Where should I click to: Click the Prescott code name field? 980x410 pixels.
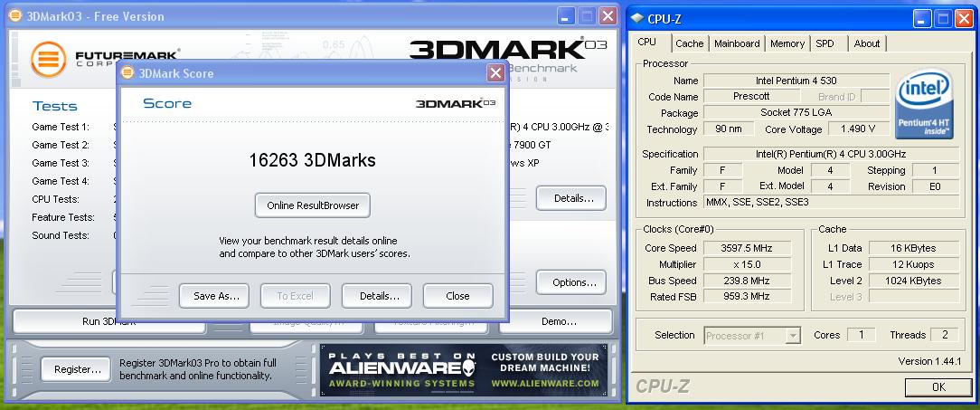click(x=751, y=97)
